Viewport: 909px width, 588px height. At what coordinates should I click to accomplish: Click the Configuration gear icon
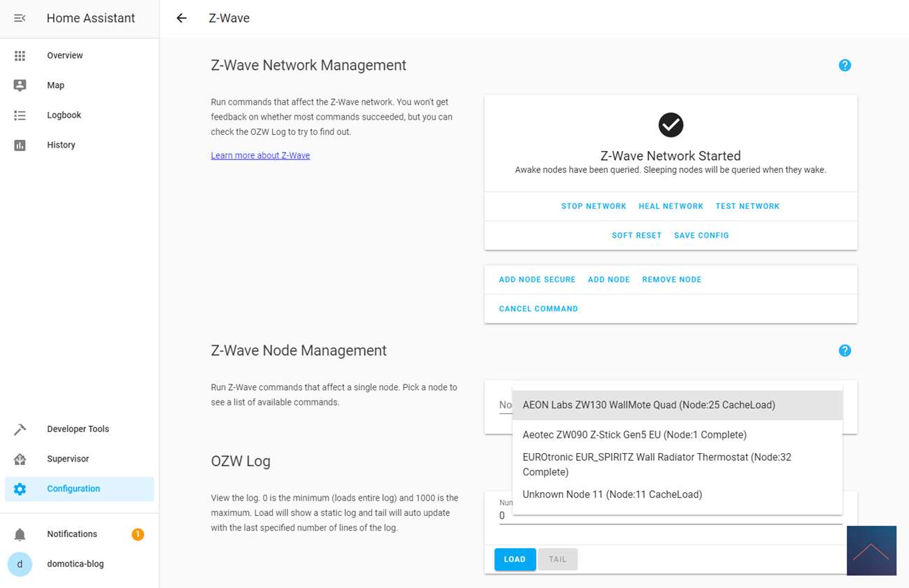pos(20,489)
